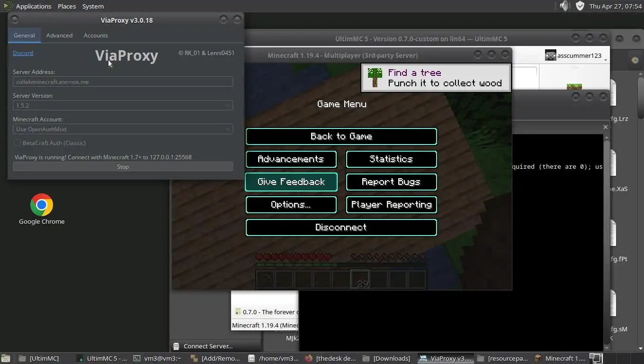Click the menu logo icon left of Applications
Image resolution: width=644 pixels, height=364 pixels.
click(x=7, y=6)
